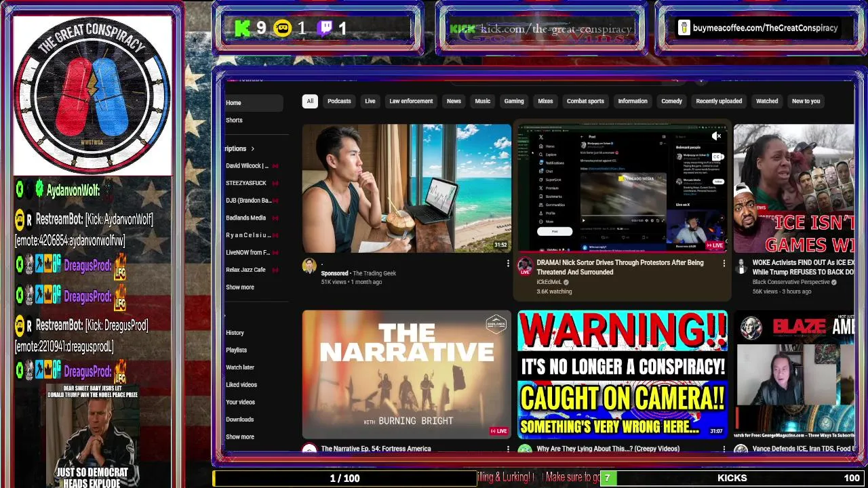868x488 pixels.
Task: Click the yellow 1 / 100 goal progress bar
Action: (344, 478)
